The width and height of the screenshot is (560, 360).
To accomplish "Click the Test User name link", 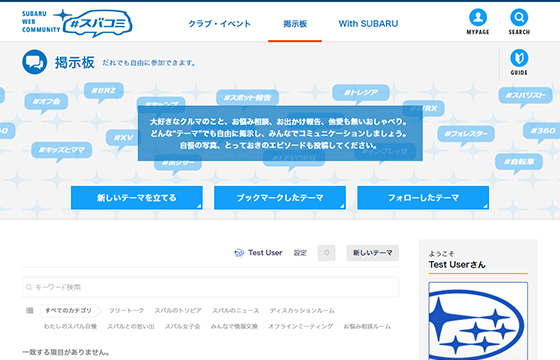I will click(265, 253).
